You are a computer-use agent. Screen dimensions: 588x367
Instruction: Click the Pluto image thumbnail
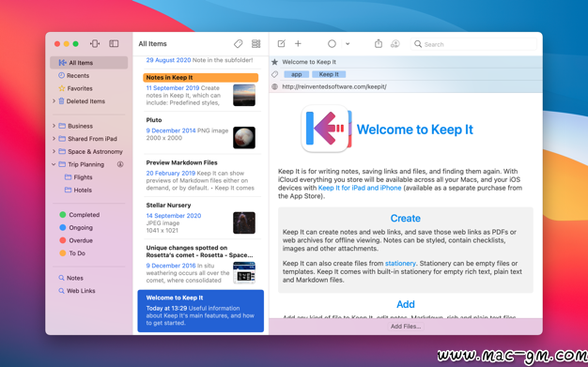coord(244,138)
